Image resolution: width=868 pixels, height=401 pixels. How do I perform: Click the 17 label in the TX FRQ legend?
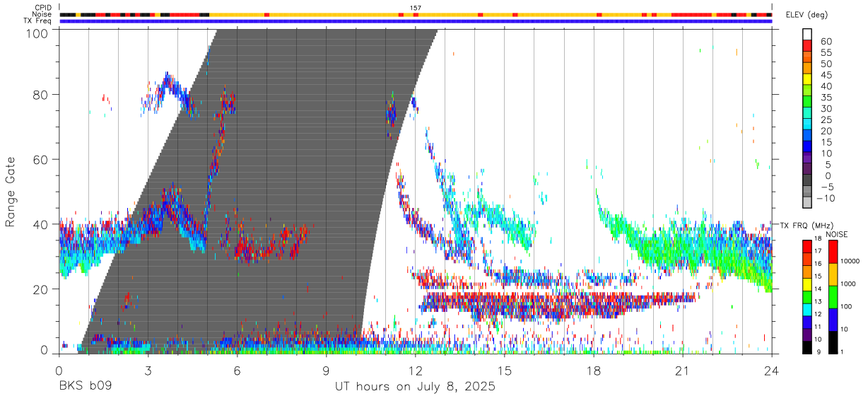click(x=819, y=250)
